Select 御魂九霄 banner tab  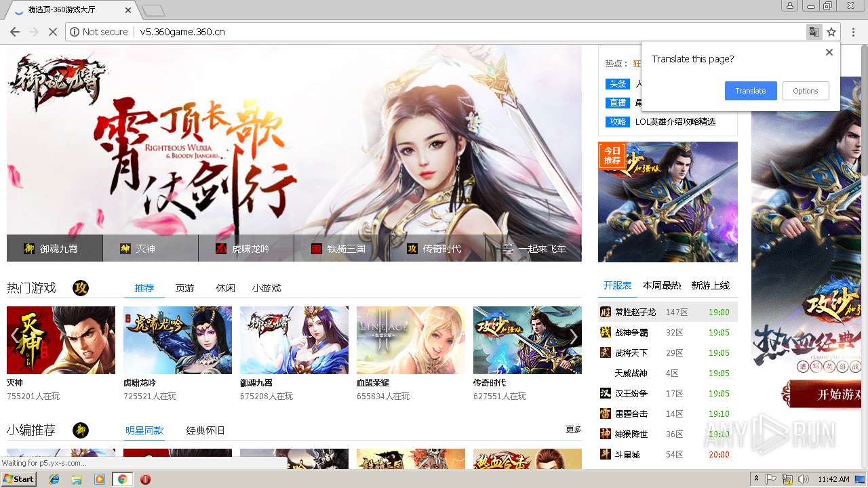tap(54, 249)
